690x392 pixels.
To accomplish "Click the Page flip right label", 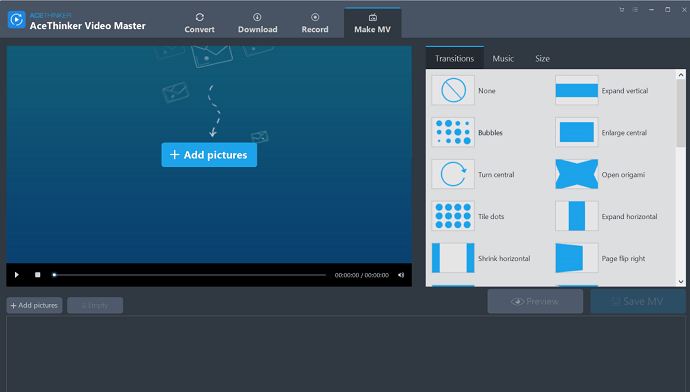I will 623,258.
